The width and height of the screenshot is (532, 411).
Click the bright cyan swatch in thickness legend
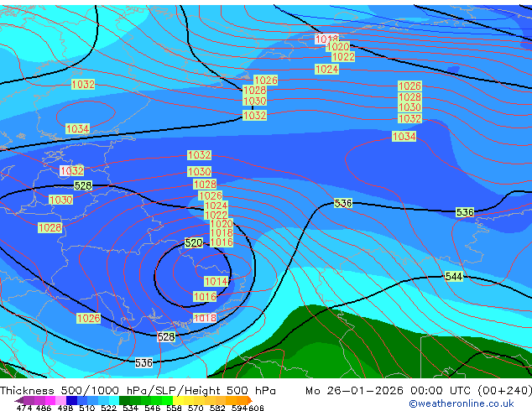(x=114, y=400)
